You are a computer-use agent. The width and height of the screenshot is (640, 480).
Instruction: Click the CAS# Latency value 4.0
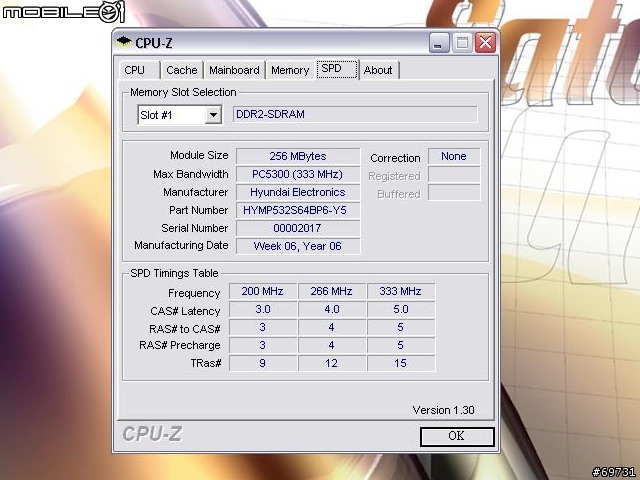coord(331,309)
